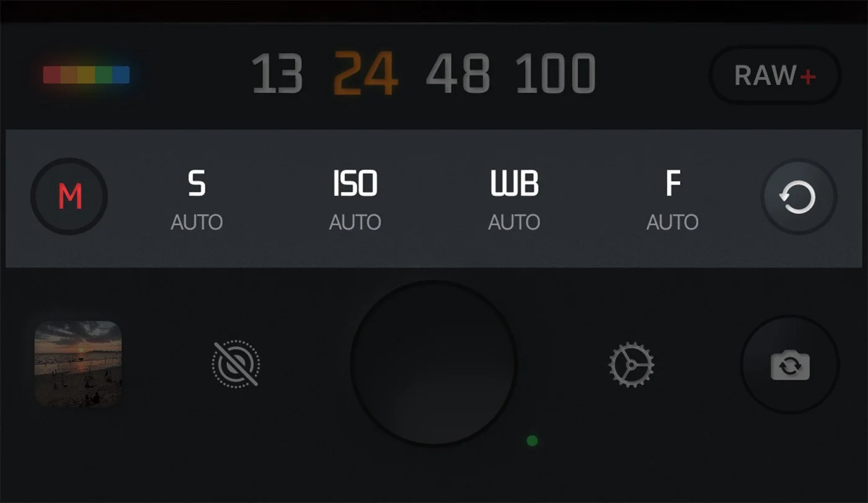Switch cameras with the flip camera icon
The width and height of the screenshot is (868, 503).
coord(790,365)
